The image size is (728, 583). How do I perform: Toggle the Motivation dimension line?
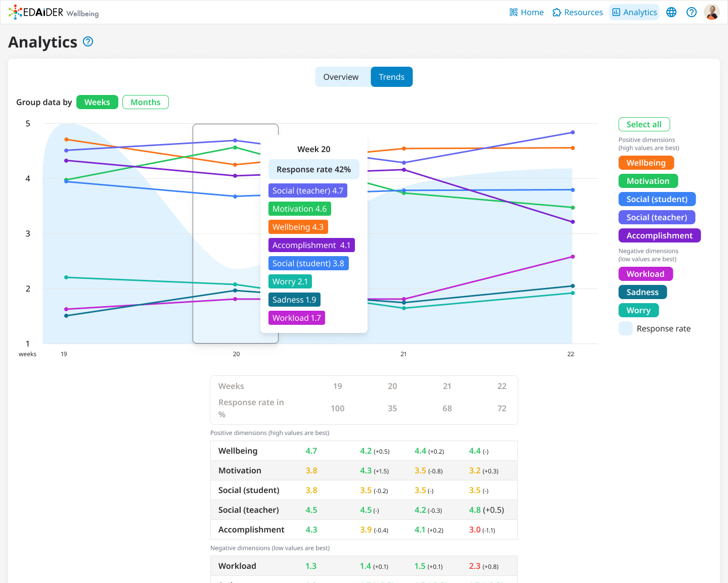pos(648,181)
